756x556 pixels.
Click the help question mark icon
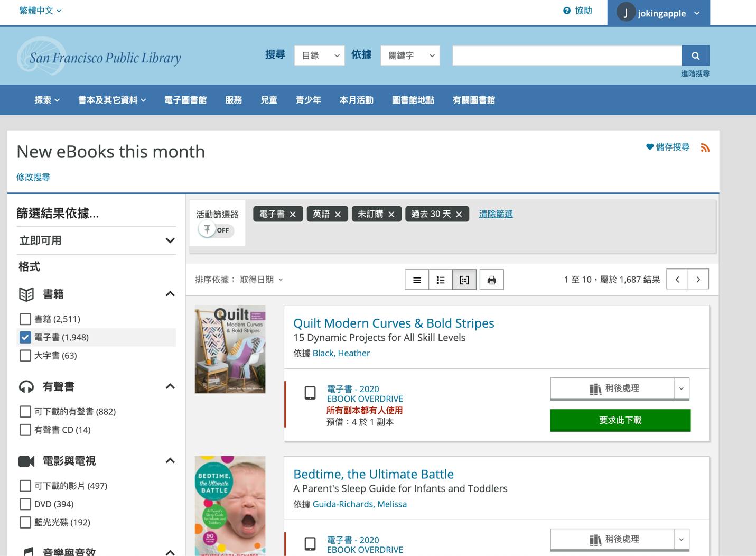click(567, 11)
